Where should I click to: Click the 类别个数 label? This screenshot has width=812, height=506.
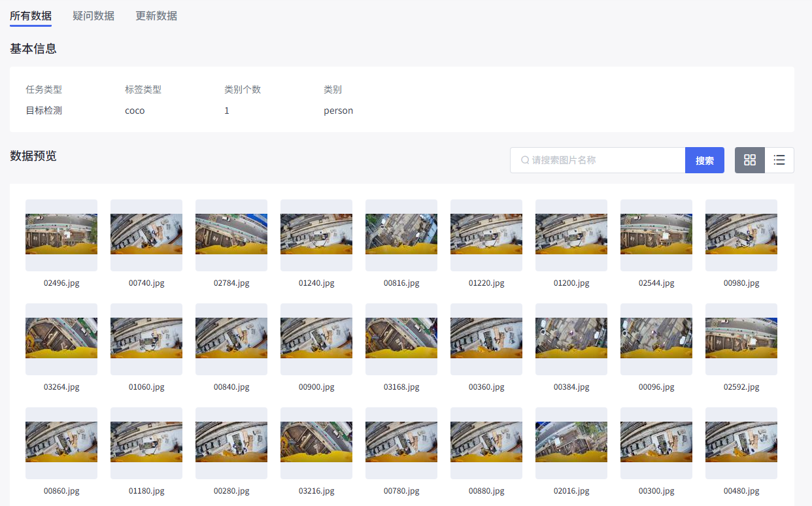(243, 90)
